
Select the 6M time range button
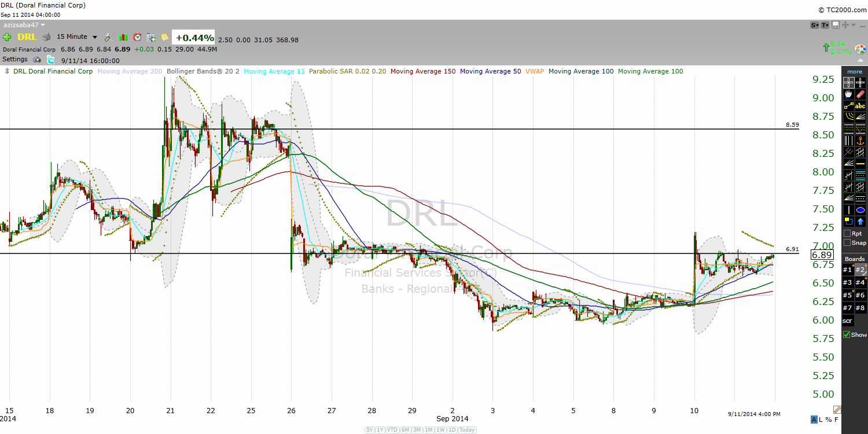(x=405, y=430)
